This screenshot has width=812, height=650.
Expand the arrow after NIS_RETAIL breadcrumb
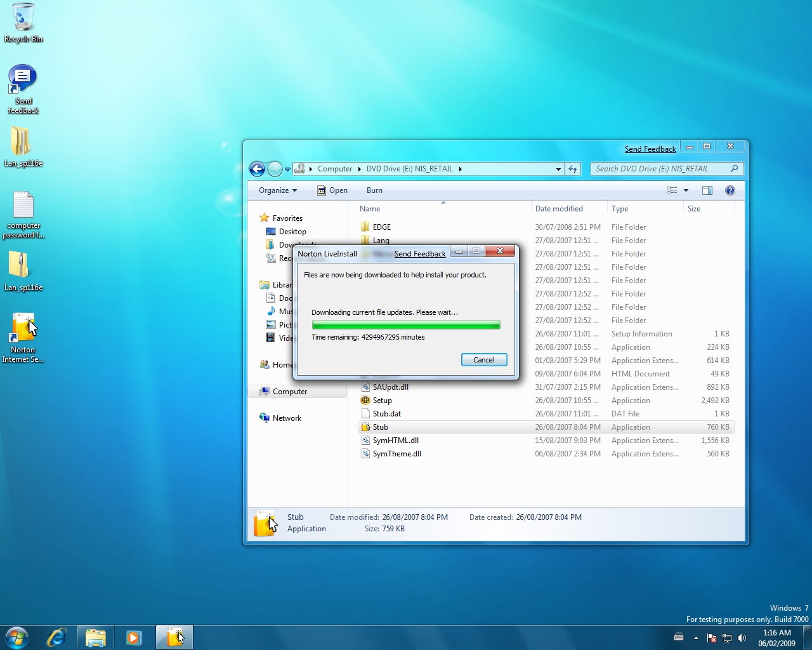(x=461, y=169)
